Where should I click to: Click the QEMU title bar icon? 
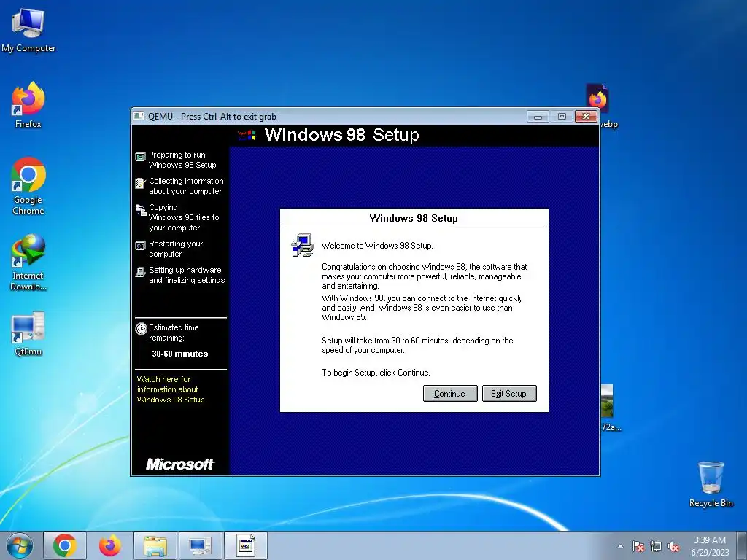click(x=139, y=116)
